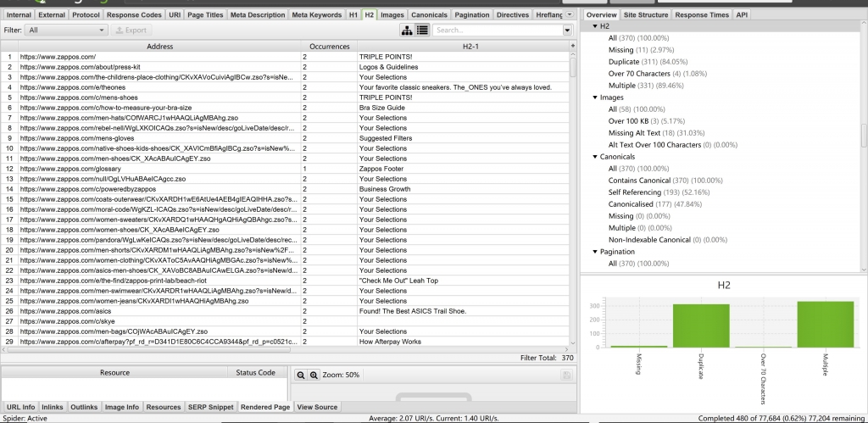Open the Hreflang tab
The width and height of the screenshot is (868, 423).
549,15
